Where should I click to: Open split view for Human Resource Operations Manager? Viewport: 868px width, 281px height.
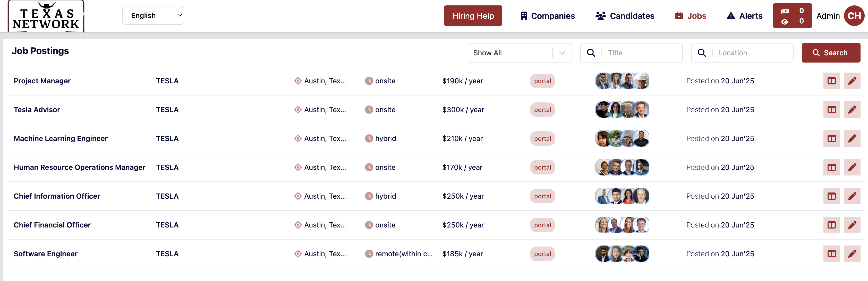pos(831,167)
